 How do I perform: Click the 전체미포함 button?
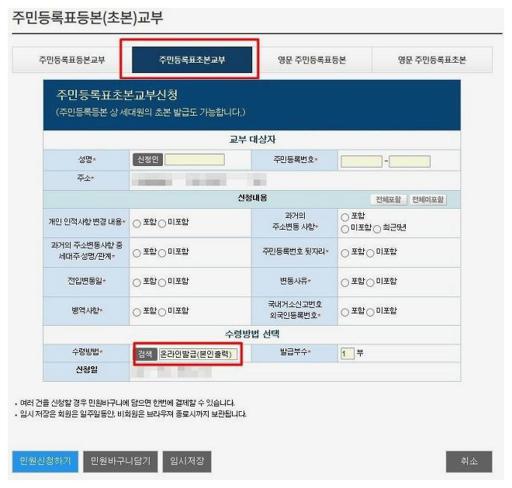pyautogui.click(x=428, y=200)
